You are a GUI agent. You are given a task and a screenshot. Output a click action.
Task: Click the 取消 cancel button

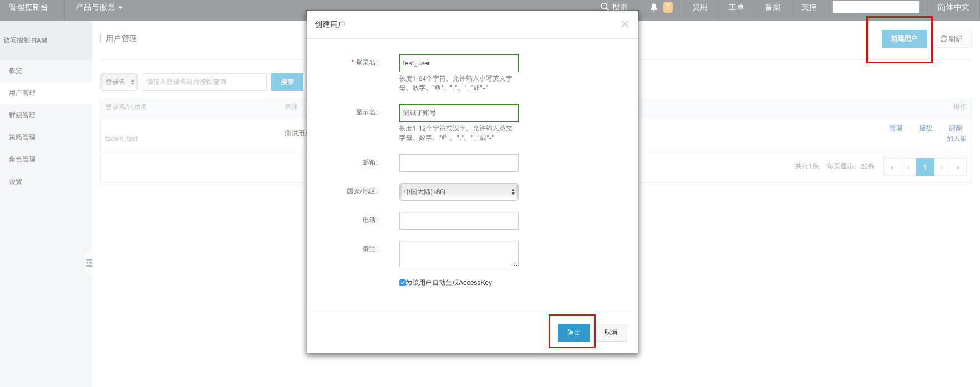point(611,333)
